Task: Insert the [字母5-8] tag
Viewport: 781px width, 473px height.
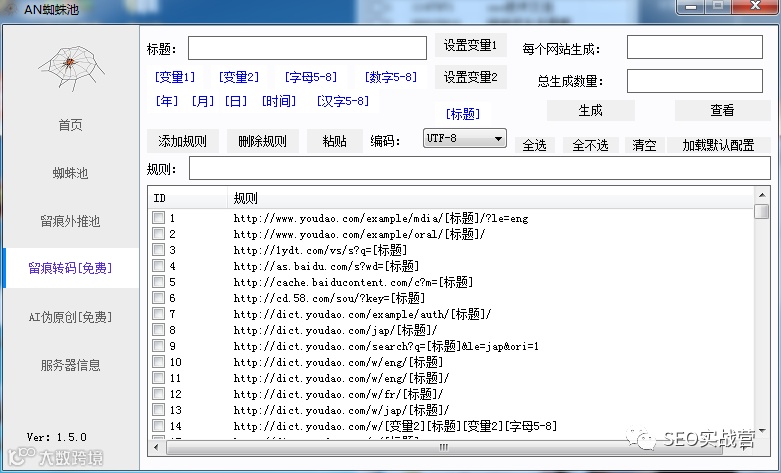Action: [x=311, y=77]
